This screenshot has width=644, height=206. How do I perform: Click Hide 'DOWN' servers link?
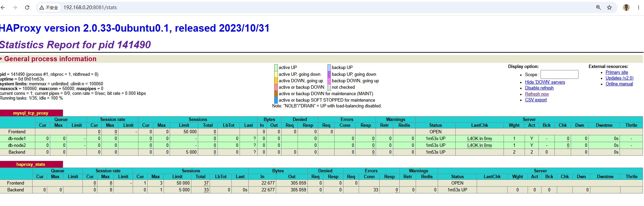(x=545, y=82)
